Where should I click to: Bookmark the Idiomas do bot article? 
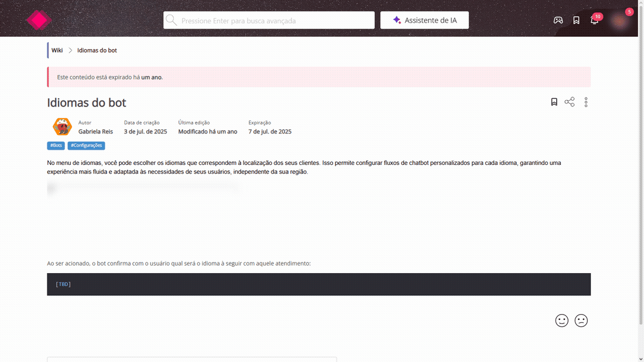coord(554,102)
